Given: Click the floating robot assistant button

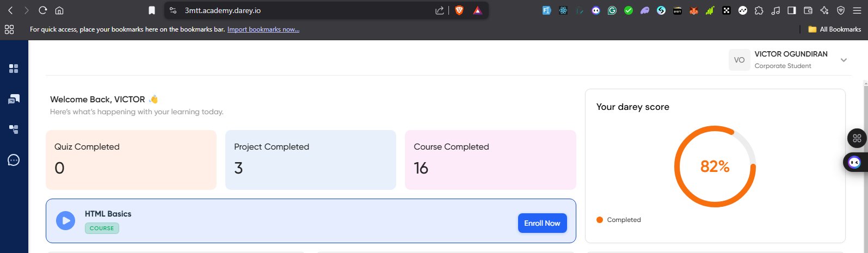Looking at the screenshot, I should [855, 162].
